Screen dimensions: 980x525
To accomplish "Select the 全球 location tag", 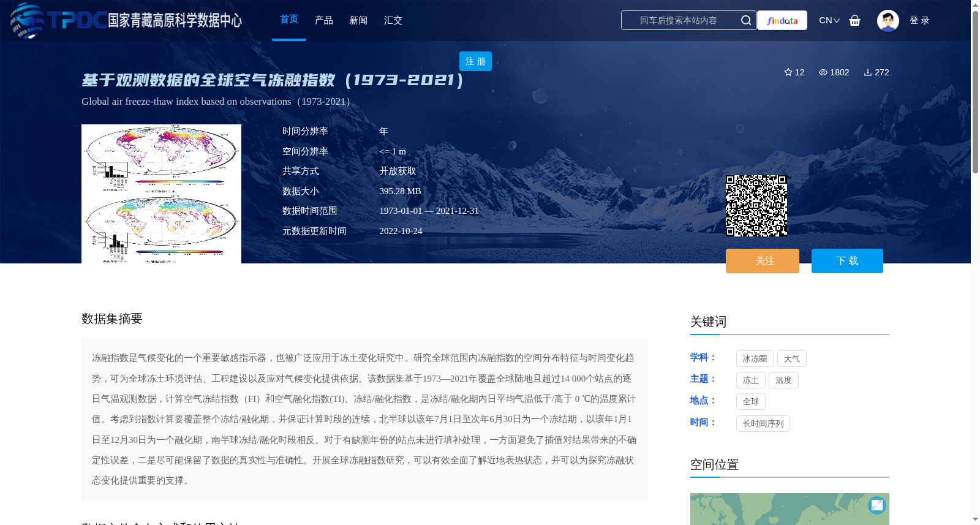I will click(x=751, y=401).
